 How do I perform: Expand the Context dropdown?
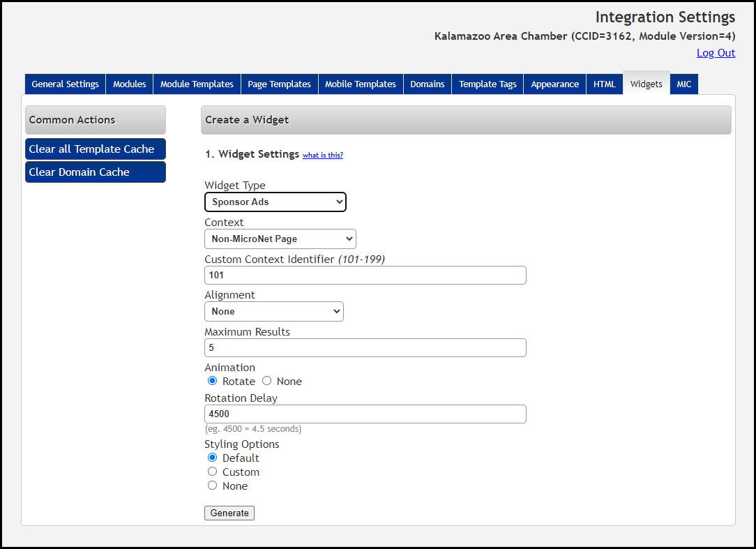280,239
